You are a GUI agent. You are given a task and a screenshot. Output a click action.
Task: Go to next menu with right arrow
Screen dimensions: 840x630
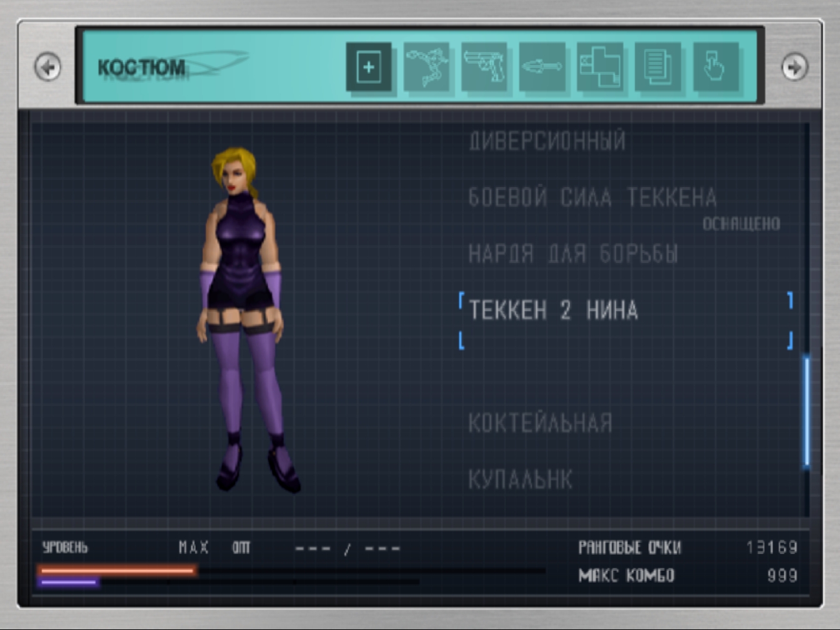[794, 67]
